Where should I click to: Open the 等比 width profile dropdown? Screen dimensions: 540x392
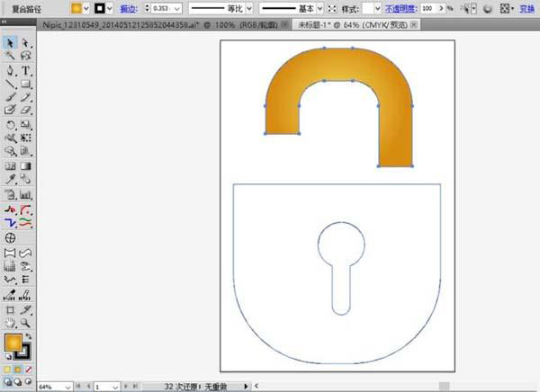click(249, 9)
